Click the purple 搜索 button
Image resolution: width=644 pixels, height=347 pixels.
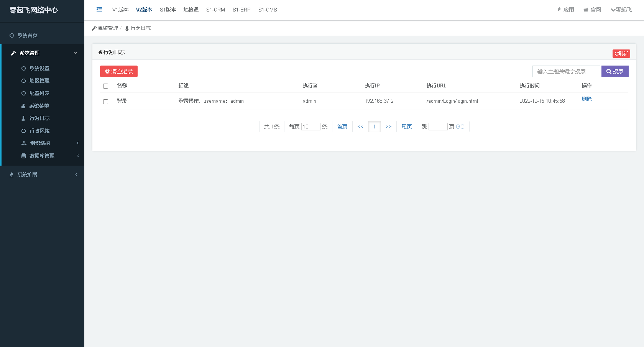[615, 71]
